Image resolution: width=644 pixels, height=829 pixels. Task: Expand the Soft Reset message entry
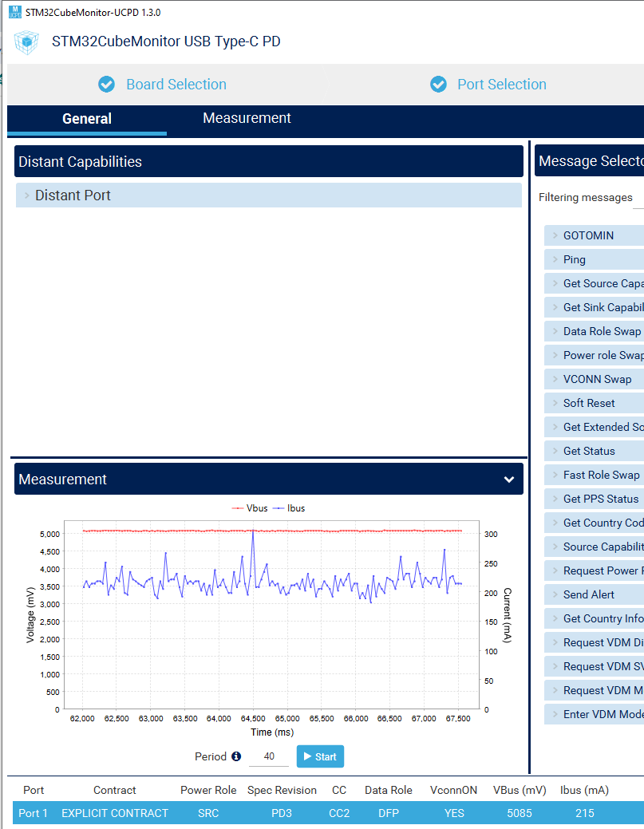[x=588, y=403]
